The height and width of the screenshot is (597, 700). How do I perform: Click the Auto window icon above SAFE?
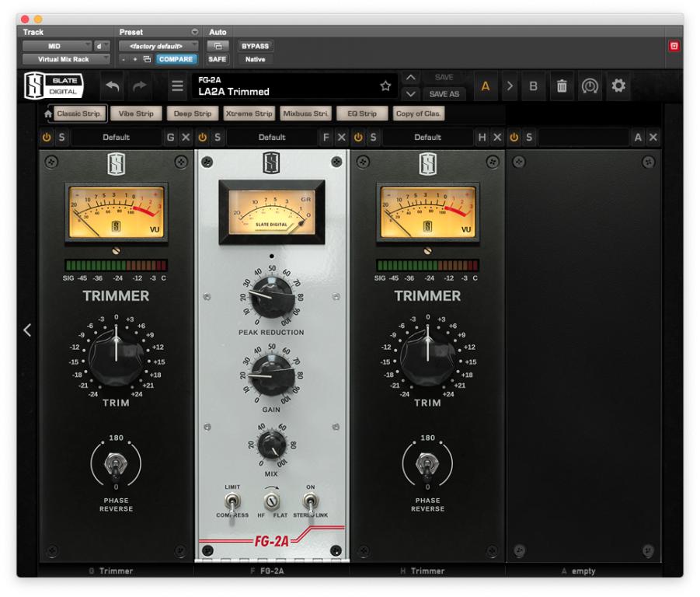[x=218, y=46]
